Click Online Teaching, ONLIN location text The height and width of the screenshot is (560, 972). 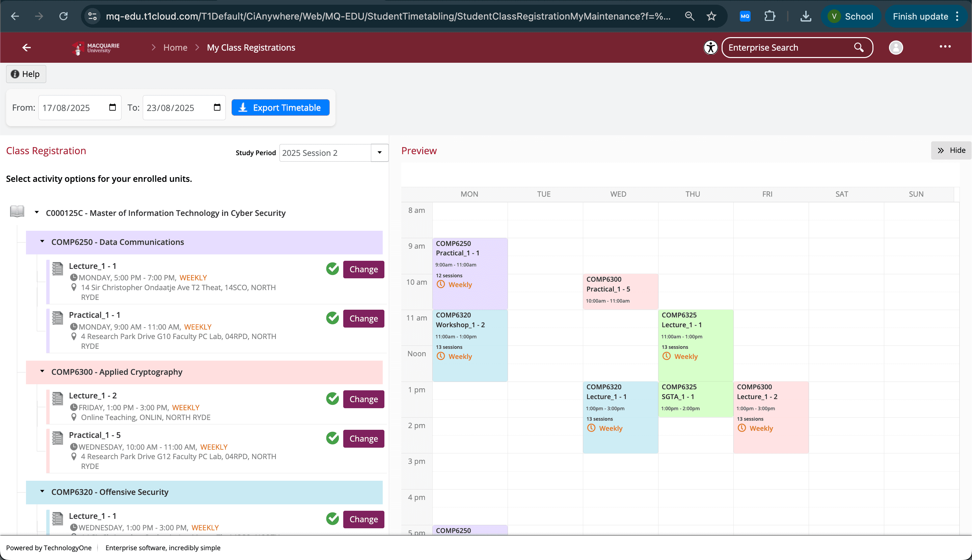click(x=145, y=417)
